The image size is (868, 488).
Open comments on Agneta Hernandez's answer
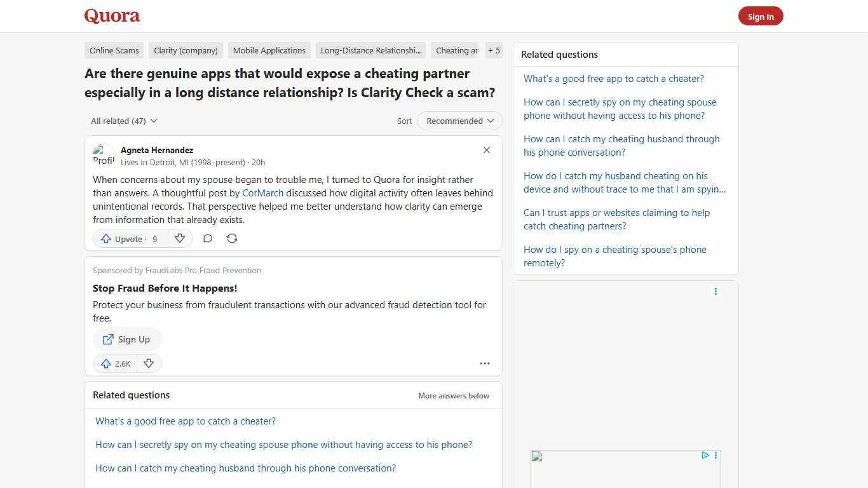208,238
